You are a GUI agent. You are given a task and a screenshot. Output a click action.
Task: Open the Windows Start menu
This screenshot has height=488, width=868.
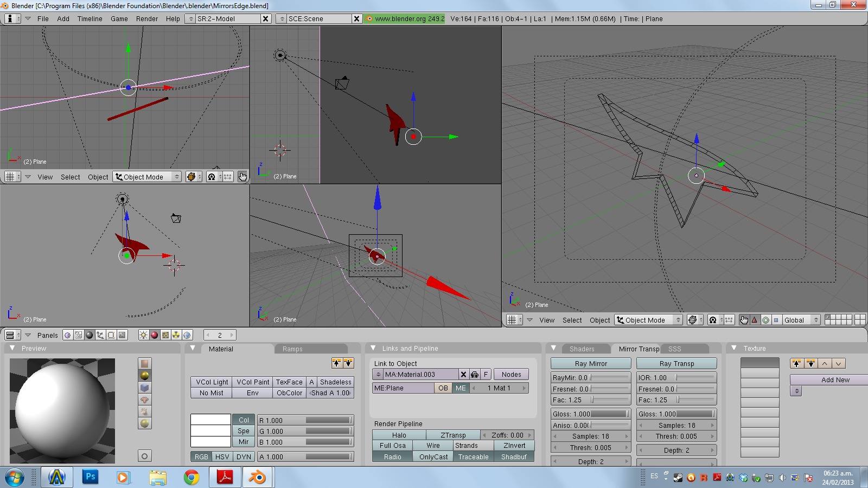click(15, 478)
